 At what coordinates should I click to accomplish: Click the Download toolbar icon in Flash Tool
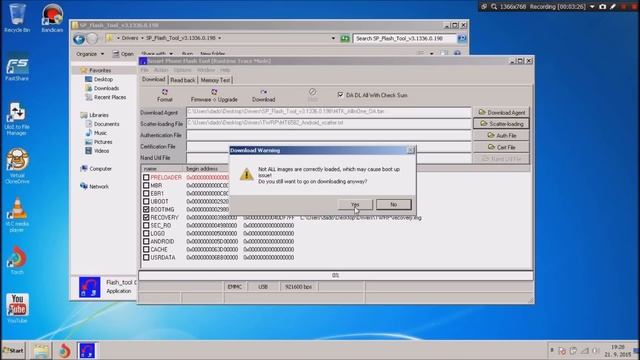pos(264,96)
